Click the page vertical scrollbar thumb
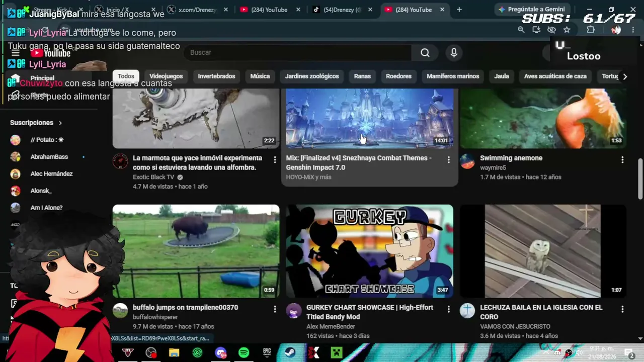This screenshot has height=362, width=644. point(640,179)
